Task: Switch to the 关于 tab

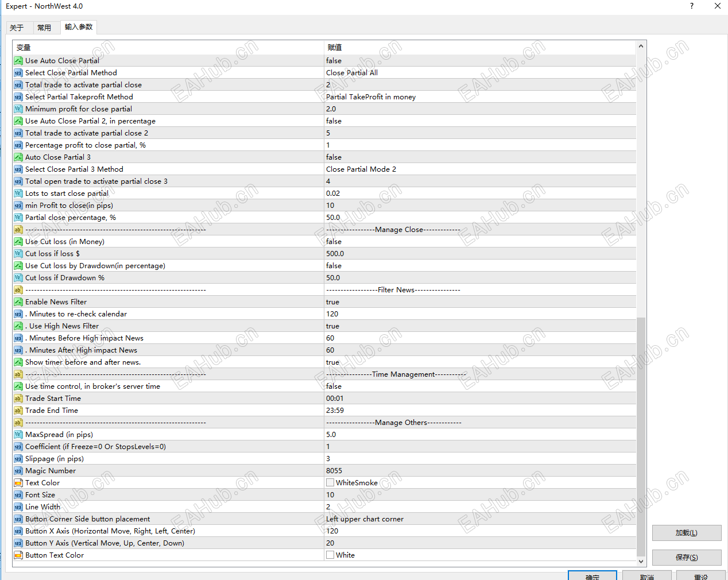Action: [x=17, y=28]
